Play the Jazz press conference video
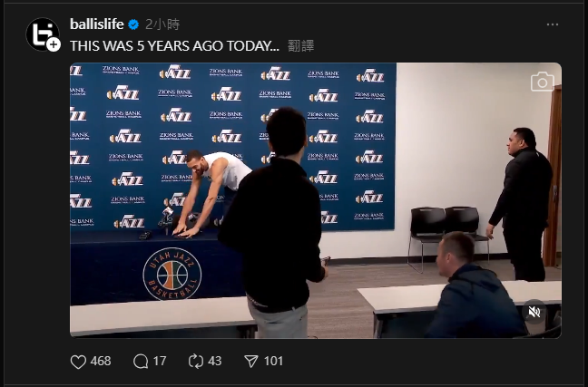The height and width of the screenshot is (387, 588). (316, 200)
